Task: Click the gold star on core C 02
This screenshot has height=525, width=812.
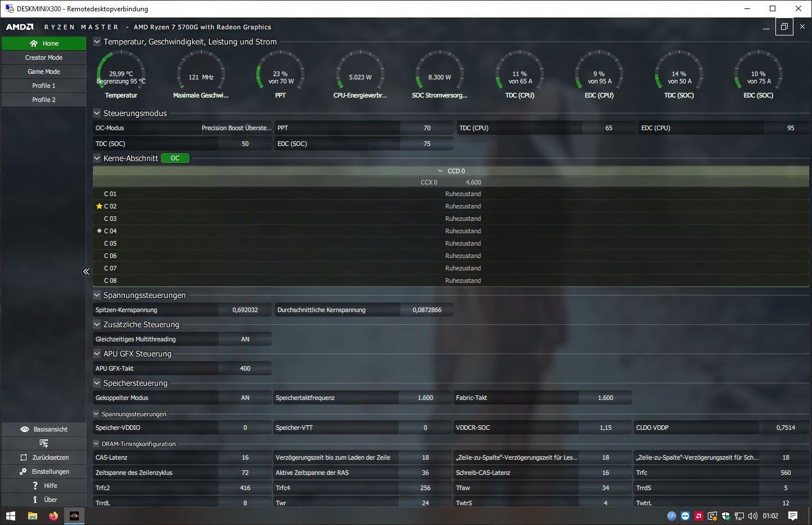Action: (x=100, y=206)
